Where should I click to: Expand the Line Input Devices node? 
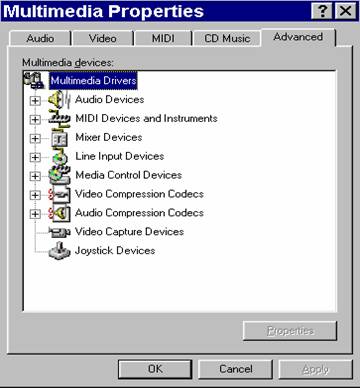click(x=35, y=157)
